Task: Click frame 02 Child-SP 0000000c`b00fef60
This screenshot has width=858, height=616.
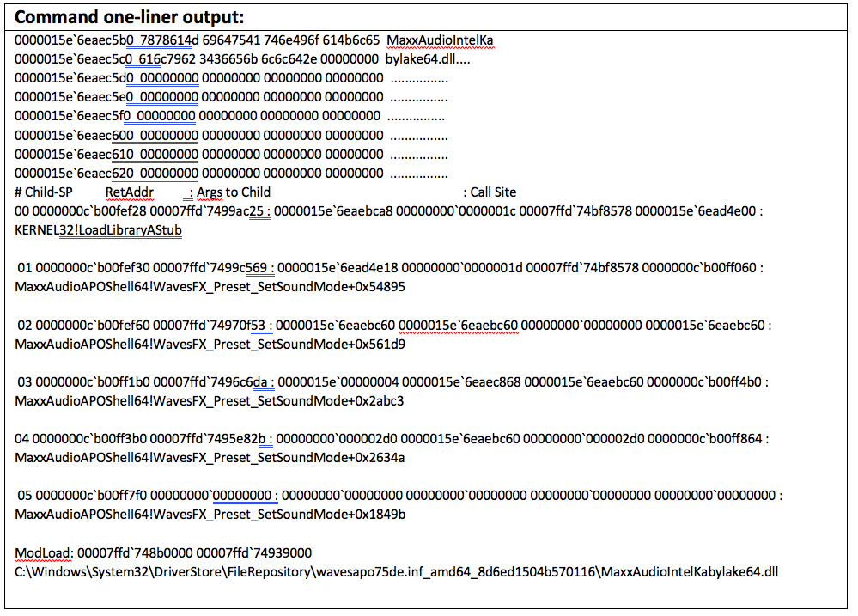Action: (x=93, y=326)
